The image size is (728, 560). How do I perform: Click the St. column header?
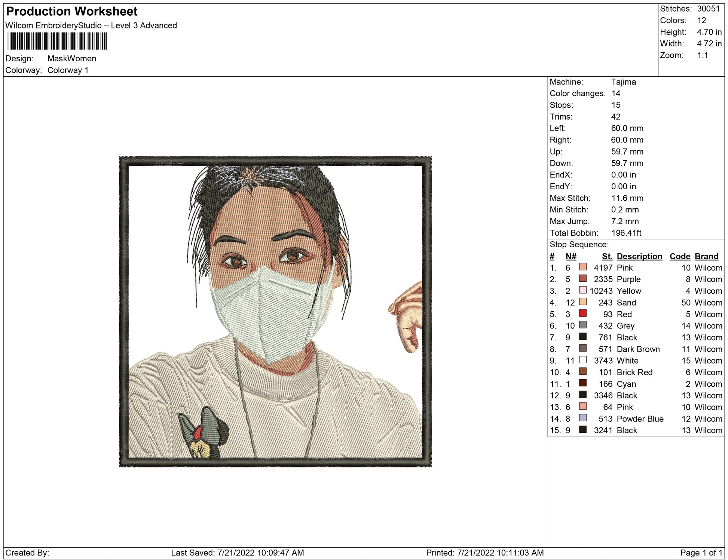pyautogui.click(x=607, y=256)
